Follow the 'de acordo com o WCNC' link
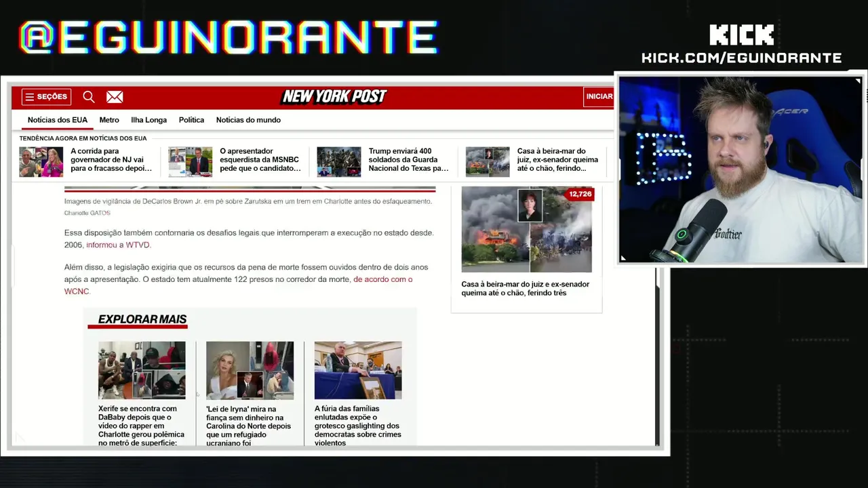The height and width of the screenshot is (488, 868). [238, 285]
